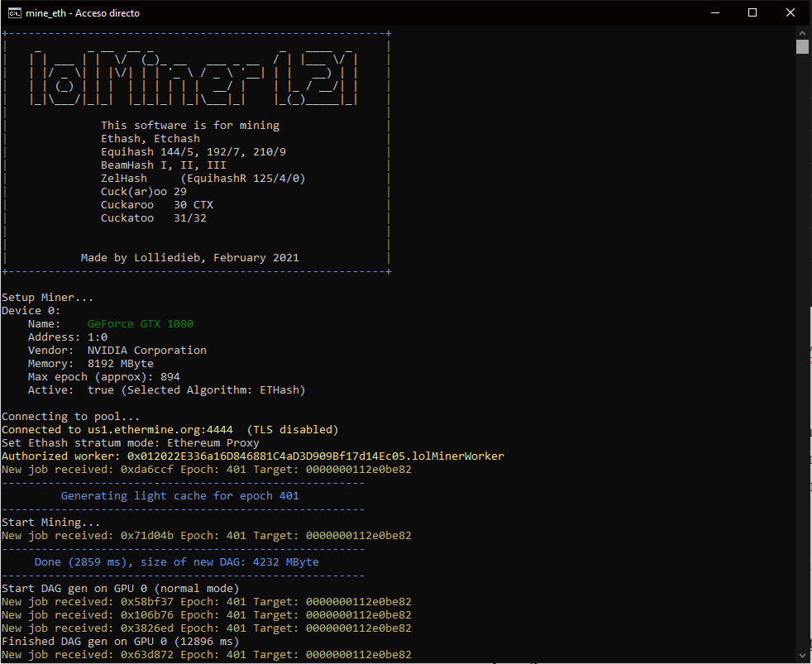Click the 'Set Ethash stratum mode: Ethereum Proxy' line
The image size is (812, 664).
(131, 443)
